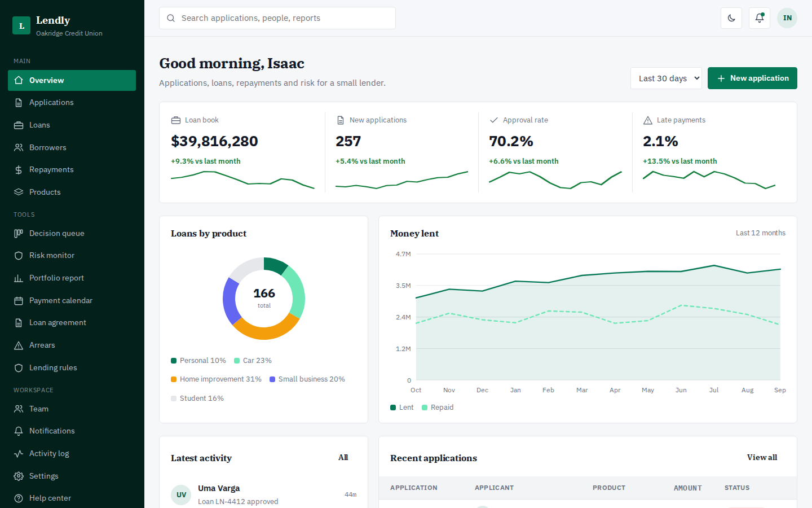Click the Products layers icon

tap(19, 192)
